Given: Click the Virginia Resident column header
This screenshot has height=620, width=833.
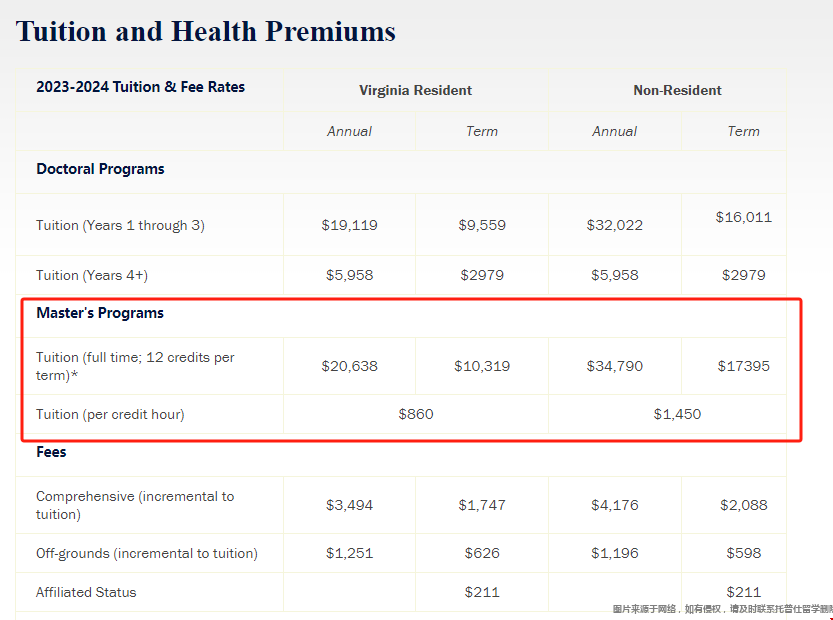Looking at the screenshot, I should click(x=415, y=90).
